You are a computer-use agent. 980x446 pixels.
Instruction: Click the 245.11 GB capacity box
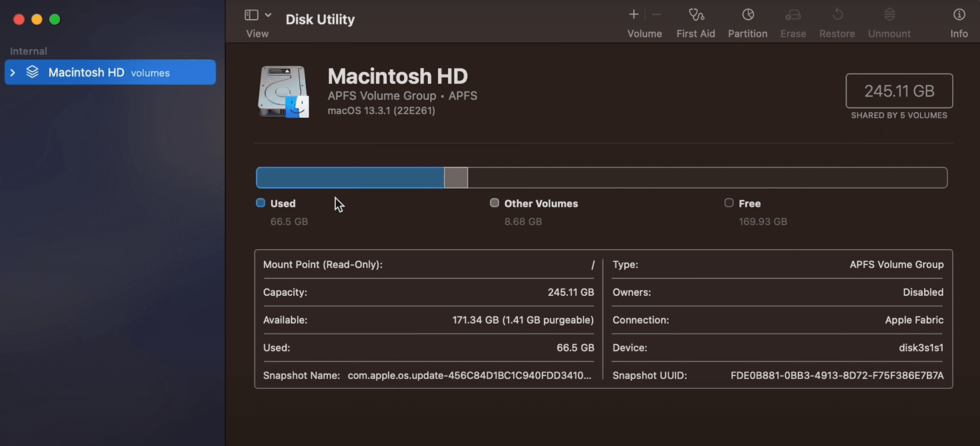click(899, 91)
